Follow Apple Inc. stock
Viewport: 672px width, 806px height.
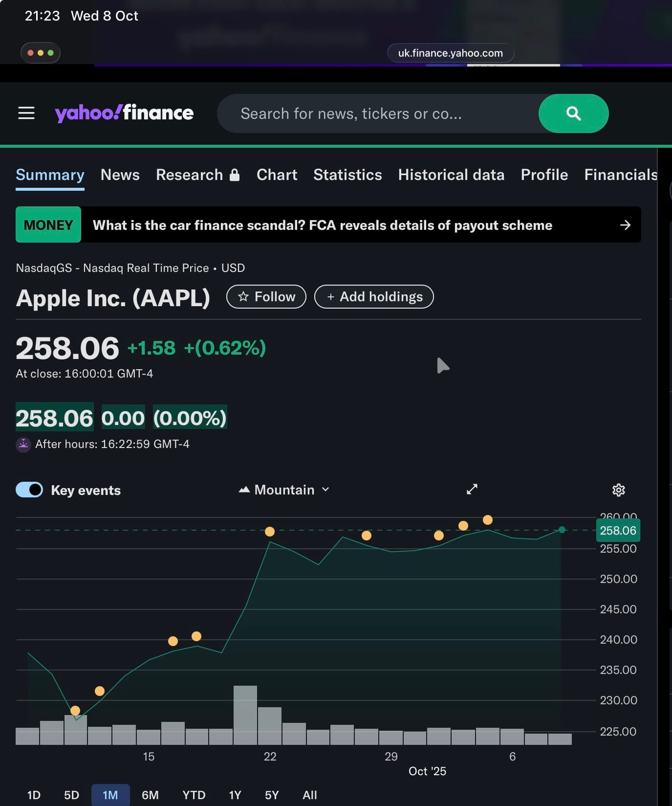pos(266,297)
